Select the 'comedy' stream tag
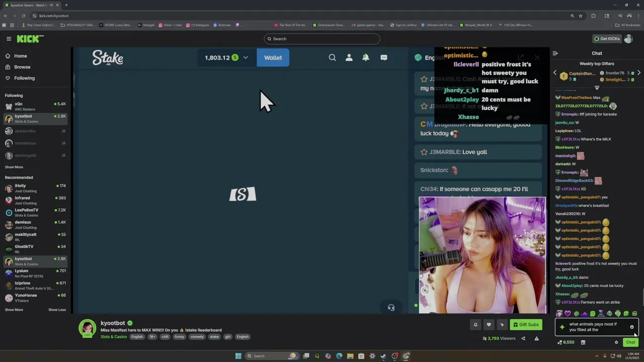Image resolution: width=644 pixels, height=362 pixels. coord(197,337)
